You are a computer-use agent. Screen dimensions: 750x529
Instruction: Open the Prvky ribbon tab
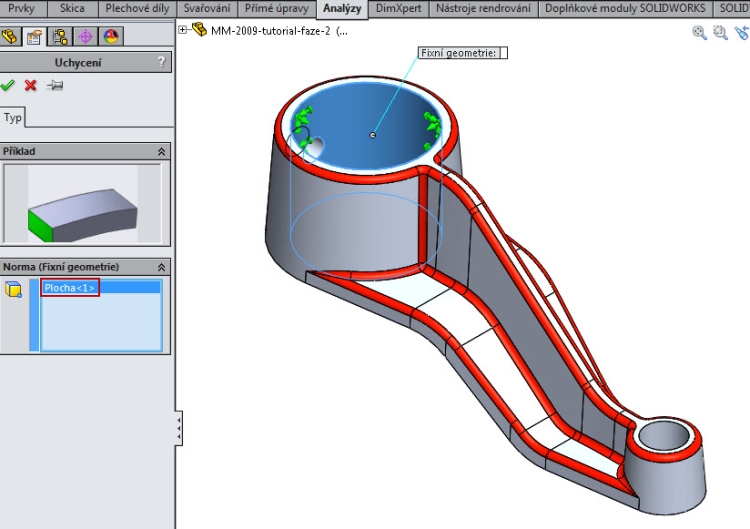coord(22,8)
